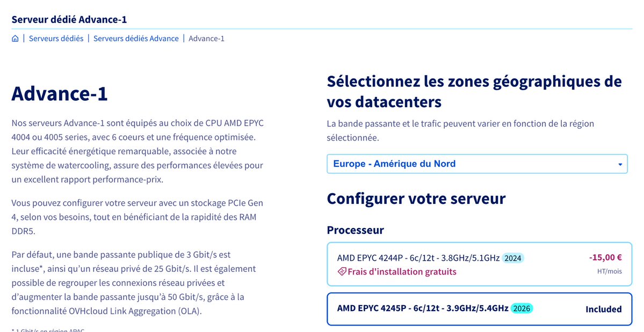Click the Advance-1 breadcrumb text
644x332 pixels.
206,39
